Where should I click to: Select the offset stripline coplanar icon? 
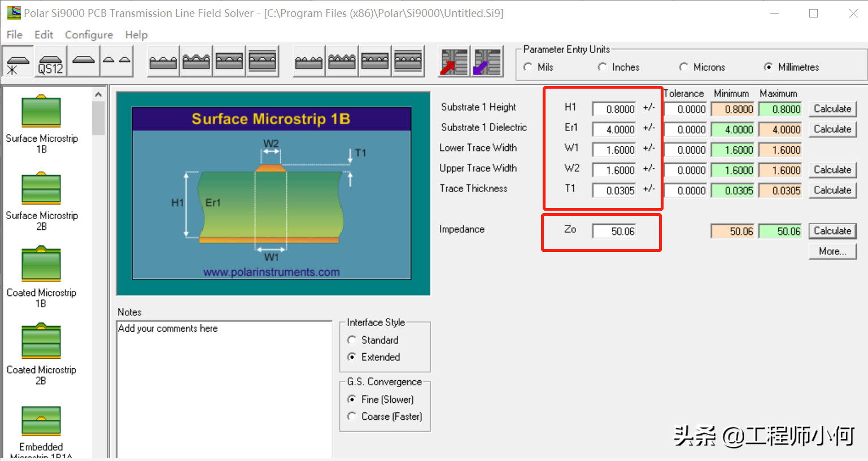point(263,62)
